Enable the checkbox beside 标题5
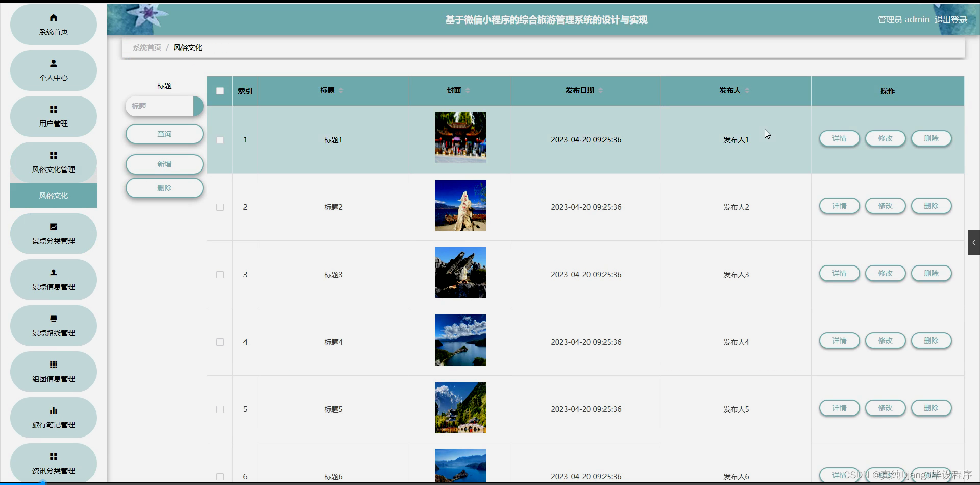980x485 pixels. coord(219,409)
